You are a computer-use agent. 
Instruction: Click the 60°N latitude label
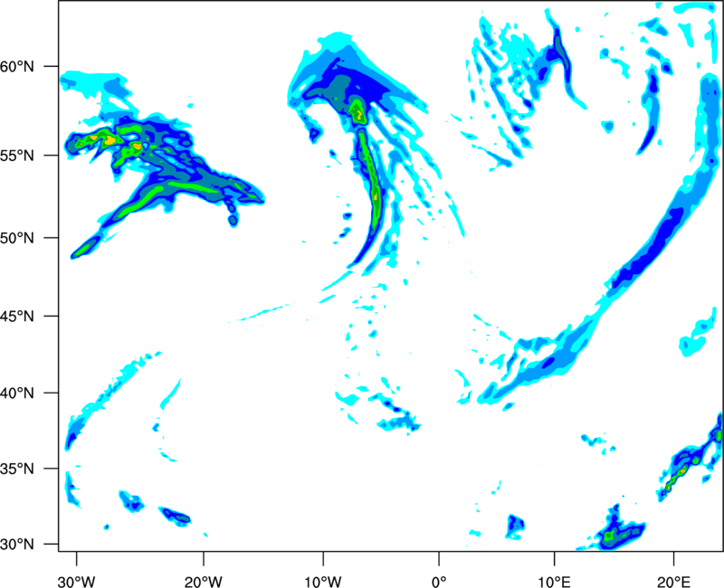pos(17,66)
